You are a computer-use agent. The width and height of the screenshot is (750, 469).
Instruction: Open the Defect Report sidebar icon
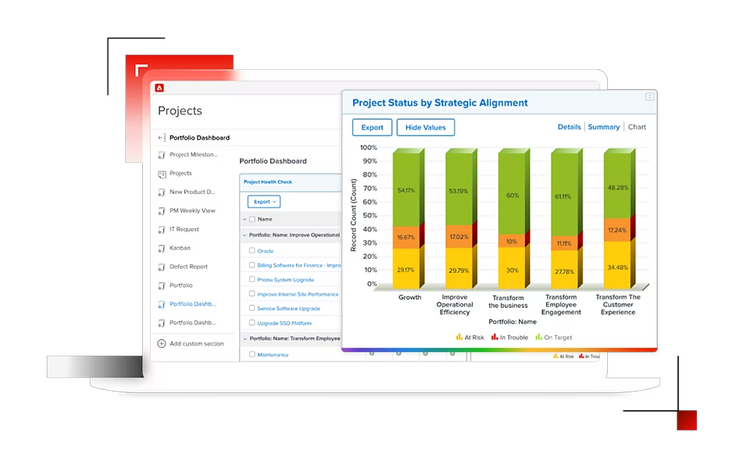pyautogui.click(x=161, y=267)
